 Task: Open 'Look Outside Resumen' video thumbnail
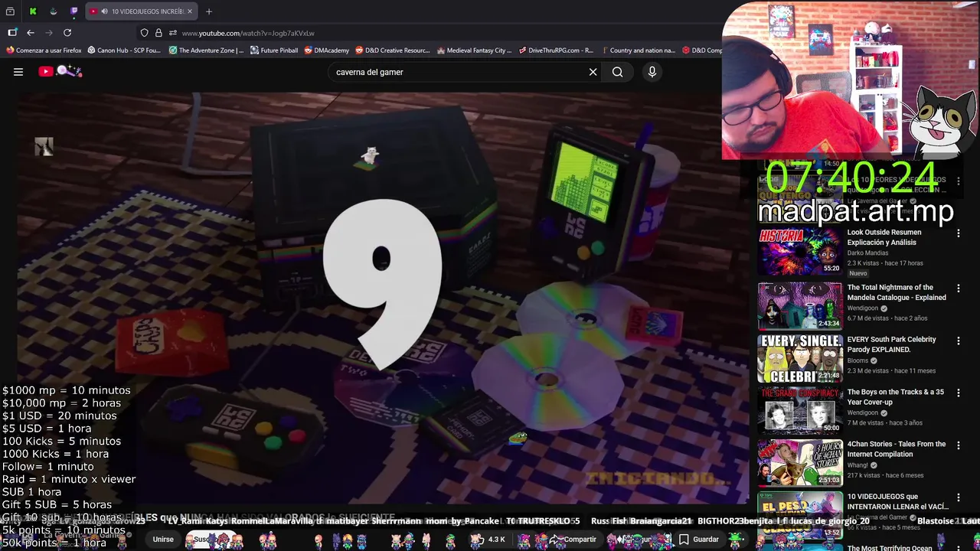tap(799, 253)
